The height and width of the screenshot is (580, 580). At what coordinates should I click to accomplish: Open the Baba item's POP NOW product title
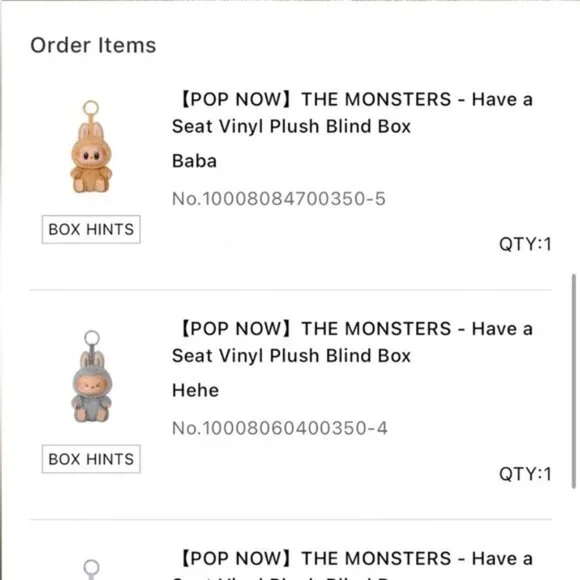pos(353,113)
